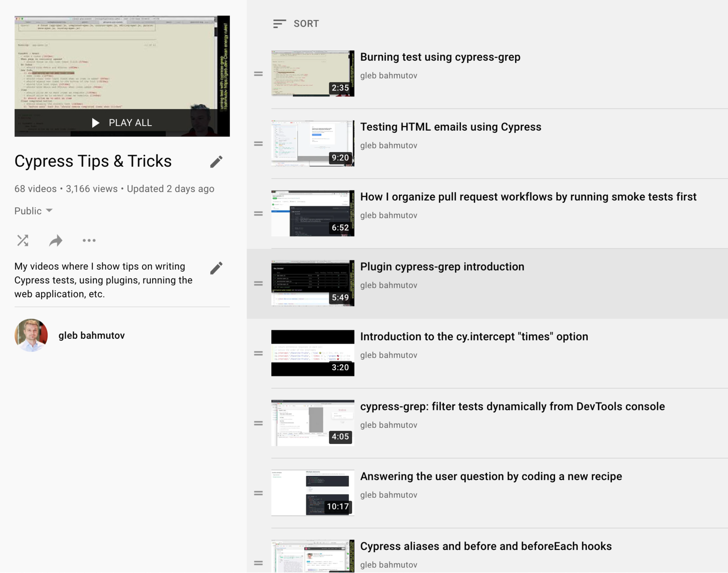Grab drag handle for coding a new recipe video
728x573 pixels.
pyautogui.click(x=258, y=493)
